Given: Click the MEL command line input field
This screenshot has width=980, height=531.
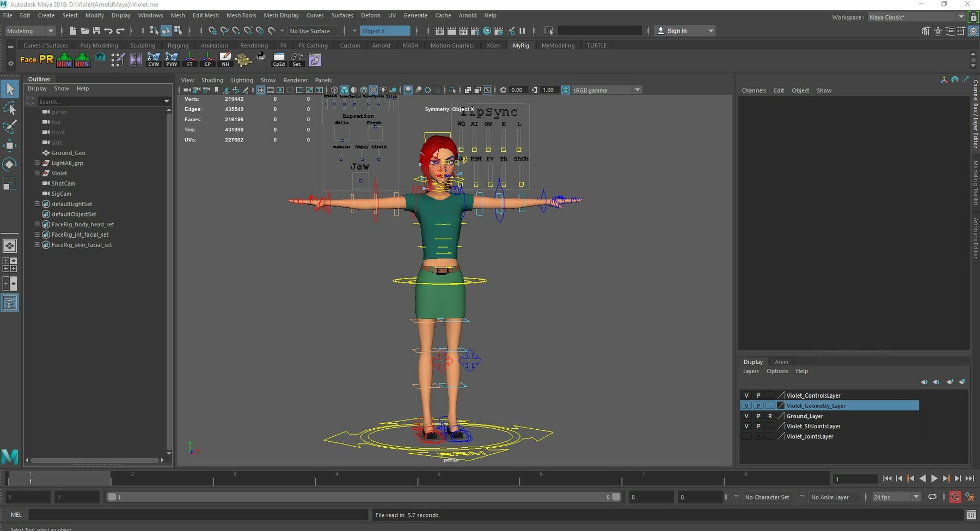Looking at the screenshot, I should (198, 515).
